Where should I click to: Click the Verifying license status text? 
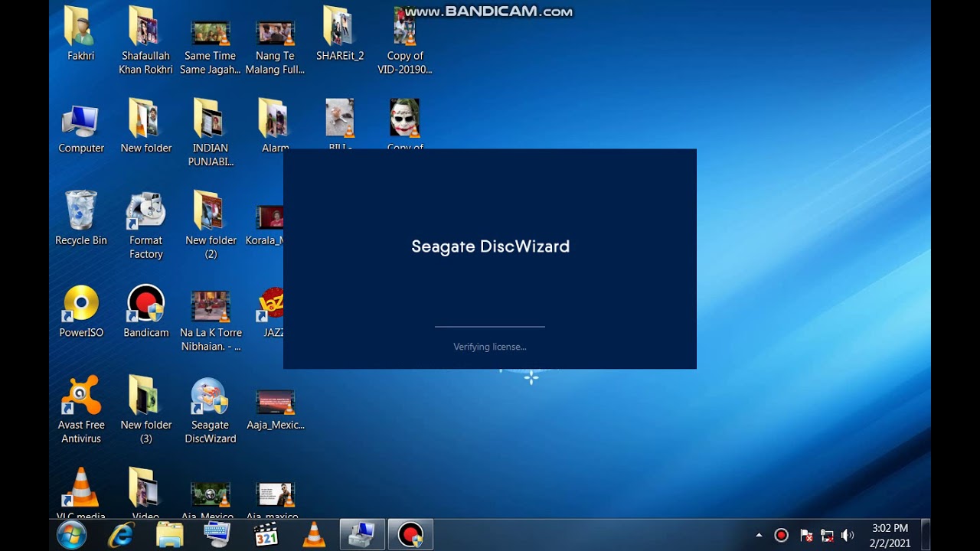[490, 347]
